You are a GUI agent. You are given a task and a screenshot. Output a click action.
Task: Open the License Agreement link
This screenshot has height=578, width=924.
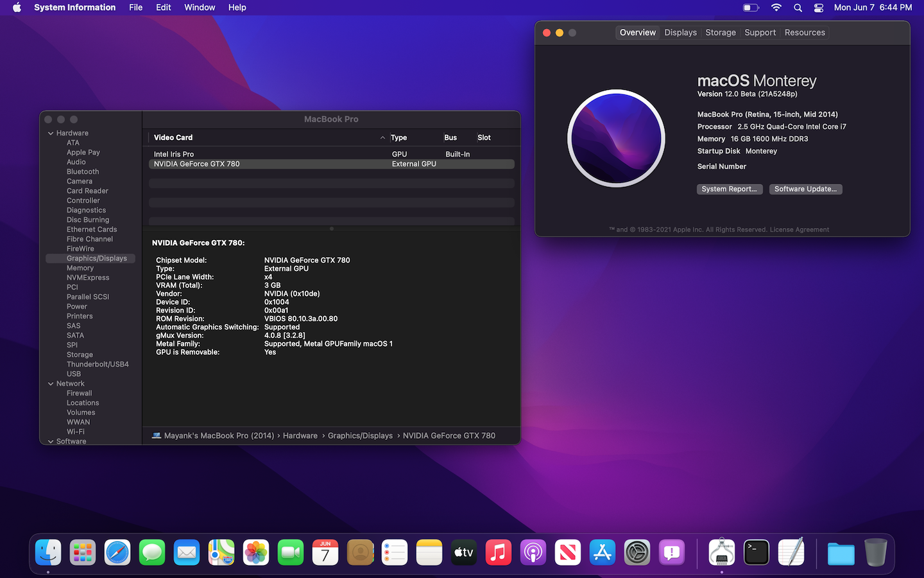799,230
